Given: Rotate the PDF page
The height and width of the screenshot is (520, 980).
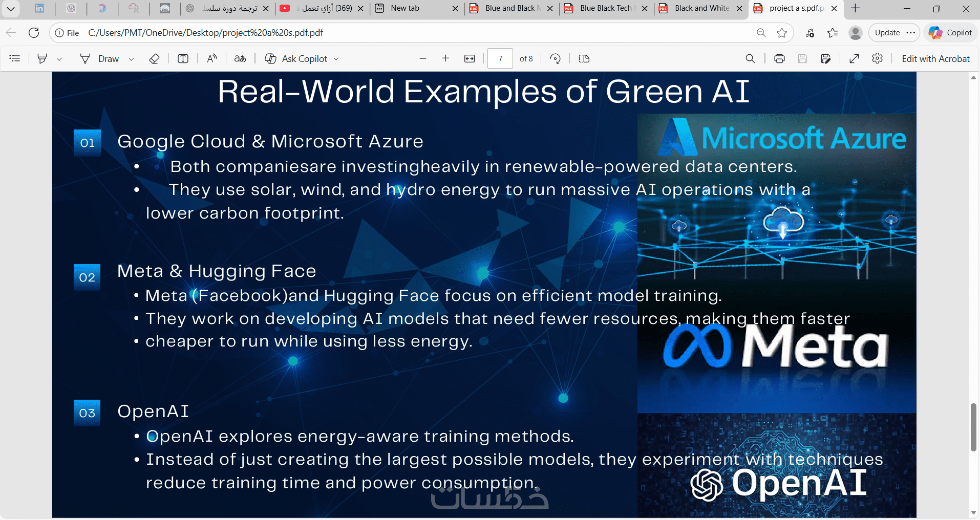Looking at the screenshot, I should click(x=555, y=59).
